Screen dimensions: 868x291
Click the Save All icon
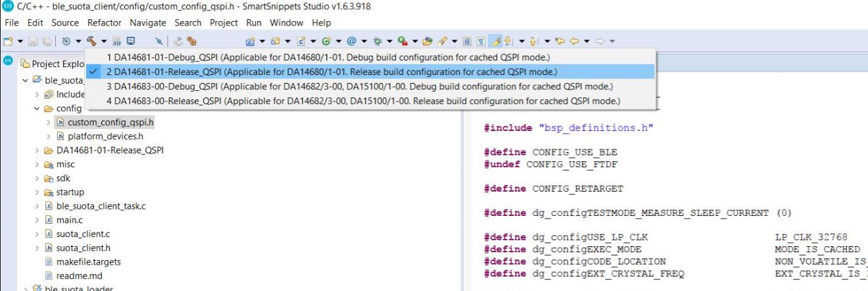(x=47, y=41)
